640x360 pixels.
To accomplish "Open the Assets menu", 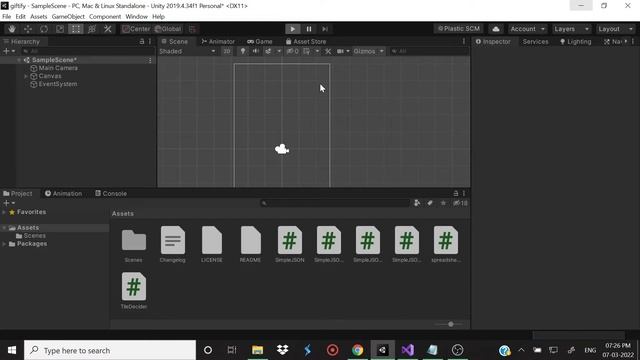I will click(39, 17).
